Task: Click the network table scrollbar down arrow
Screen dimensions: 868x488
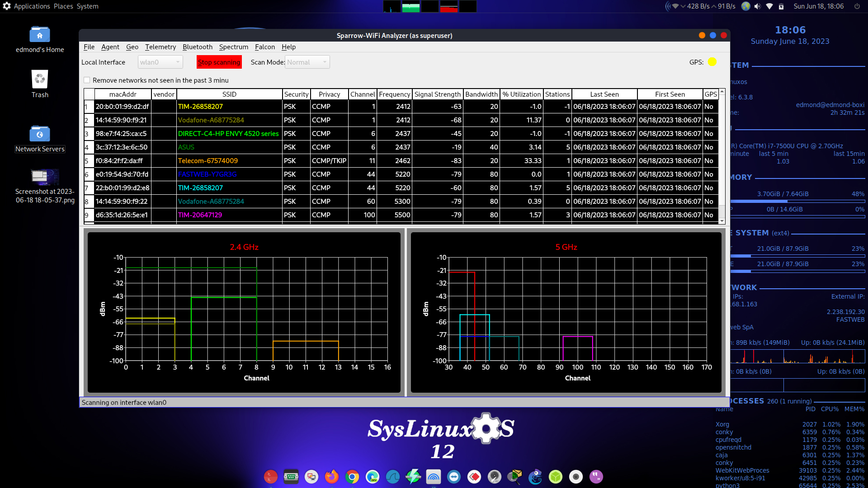Action: coord(722,221)
